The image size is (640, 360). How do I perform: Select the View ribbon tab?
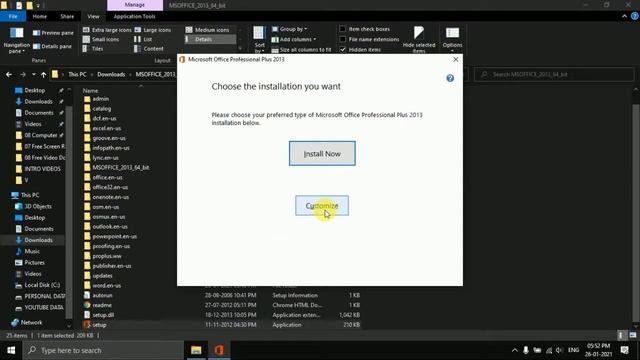tap(93, 16)
